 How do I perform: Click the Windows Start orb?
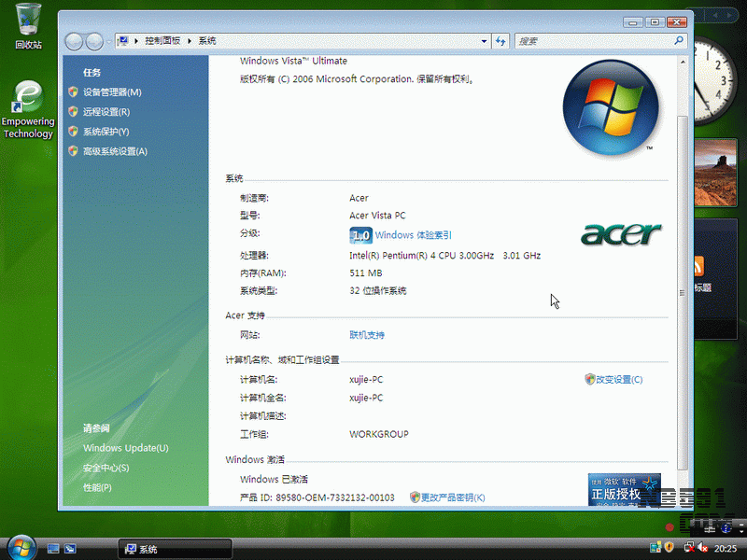pyautogui.click(x=20, y=547)
